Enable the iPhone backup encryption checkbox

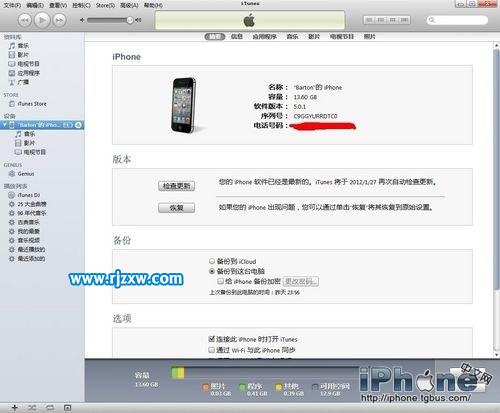pyautogui.click(x=220, y=281)
